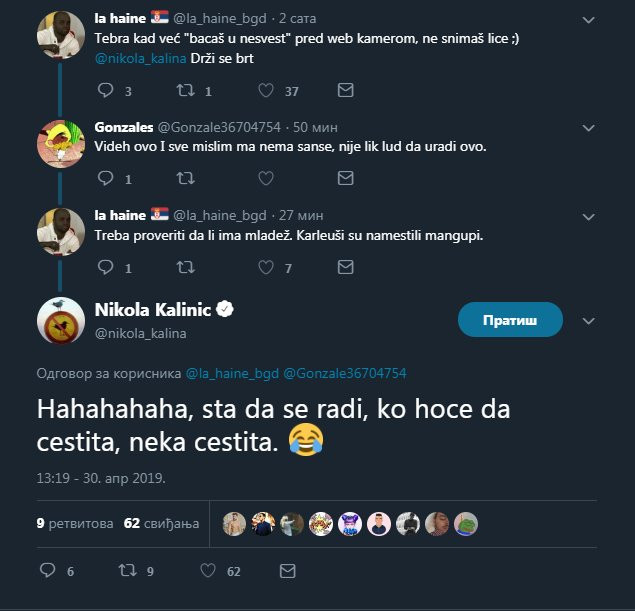
Task: Reply to Nikola Kalinic's main tweet
Action: click(x=46, y=571)
